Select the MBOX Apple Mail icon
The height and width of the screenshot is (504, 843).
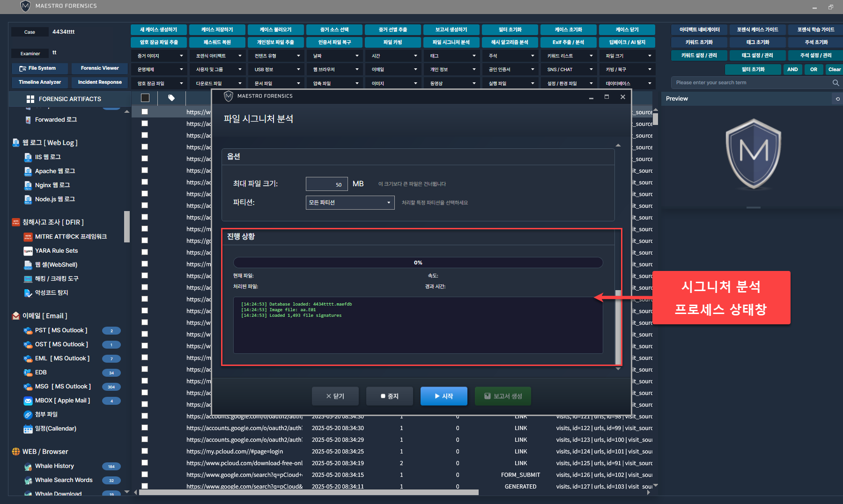click(28, 401)
